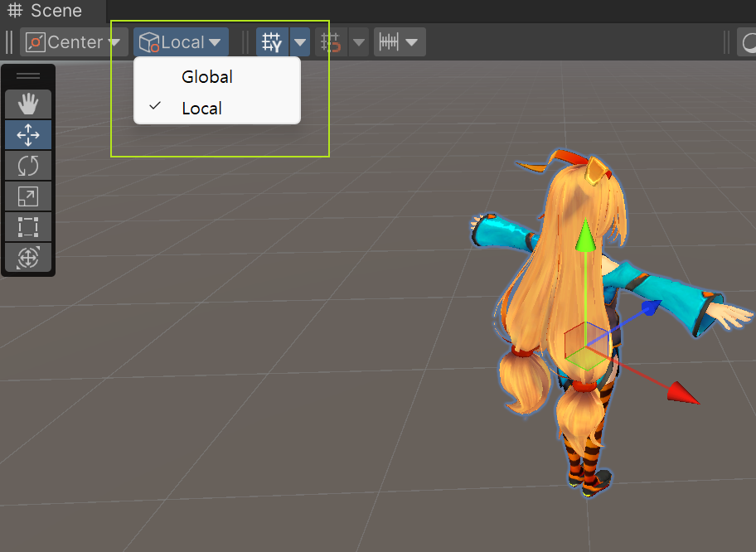Viewport: 756px width, 552px height.
Task: Choose Local from the rotation menu
Action: click(x=217, y=108)
